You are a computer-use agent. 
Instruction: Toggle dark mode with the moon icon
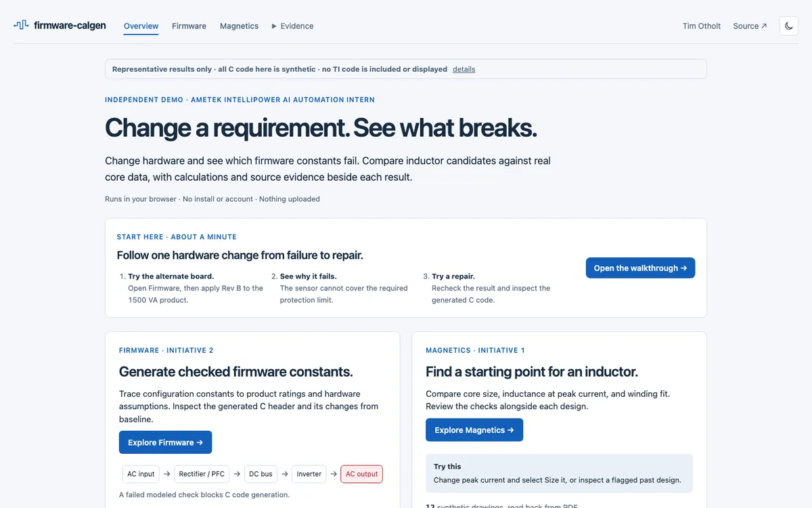coord(789,26)
